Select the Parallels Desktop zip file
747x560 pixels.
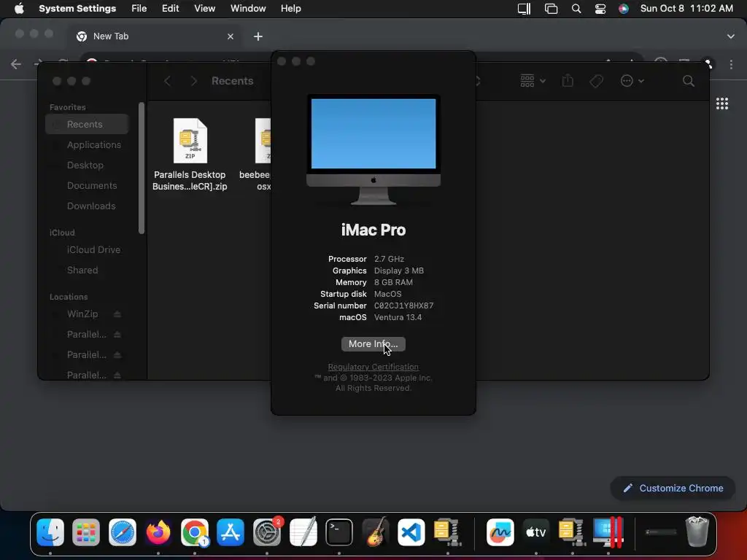pyautogui.click(x=190, y=155)
